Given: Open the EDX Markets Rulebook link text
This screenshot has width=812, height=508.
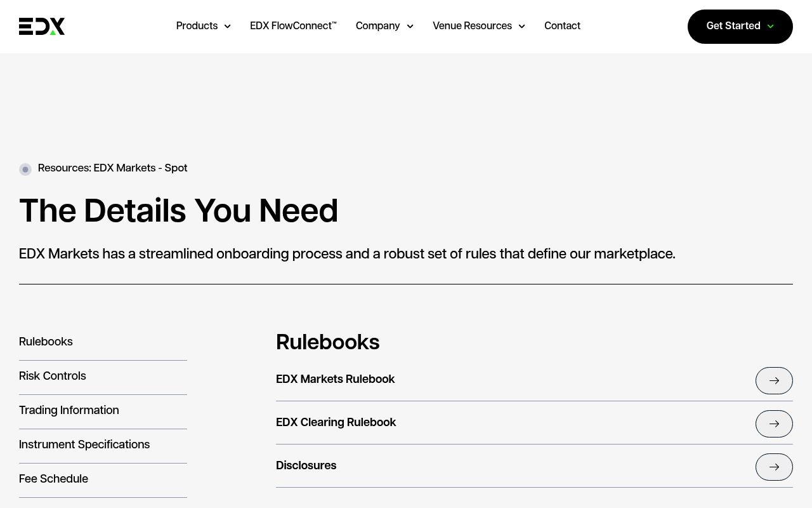Looking at the screenshot, I should (335, 379).
